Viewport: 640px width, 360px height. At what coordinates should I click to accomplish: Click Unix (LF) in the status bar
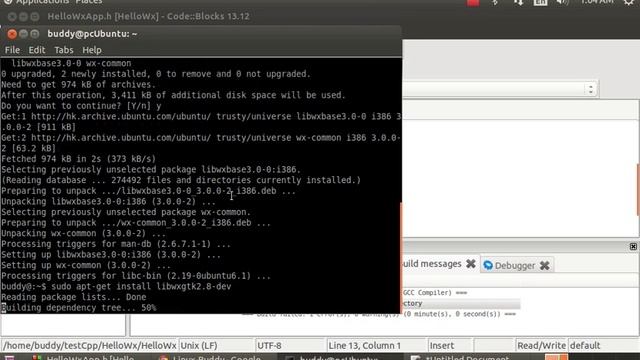[x=199, y=346]
